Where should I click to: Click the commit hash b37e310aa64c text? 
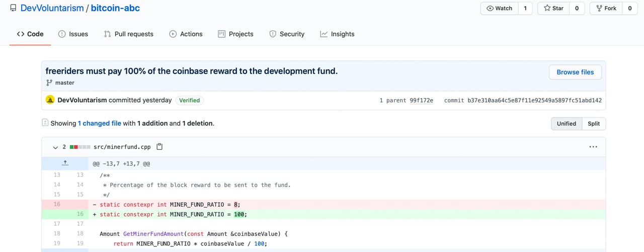[x=535, y=100]
